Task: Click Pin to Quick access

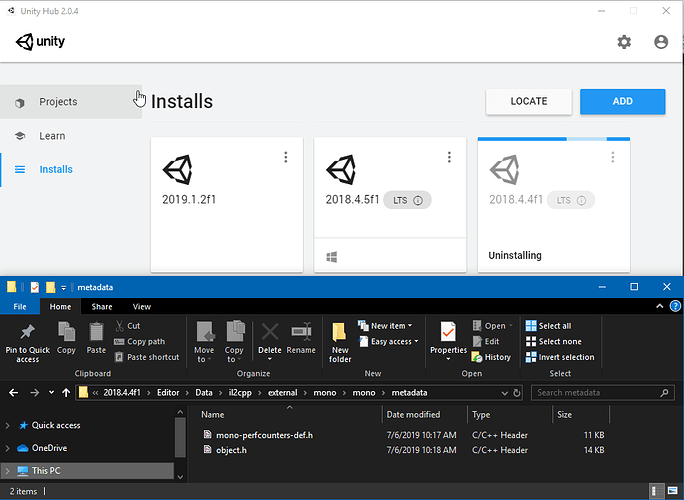Action: [x=27, y=343]
